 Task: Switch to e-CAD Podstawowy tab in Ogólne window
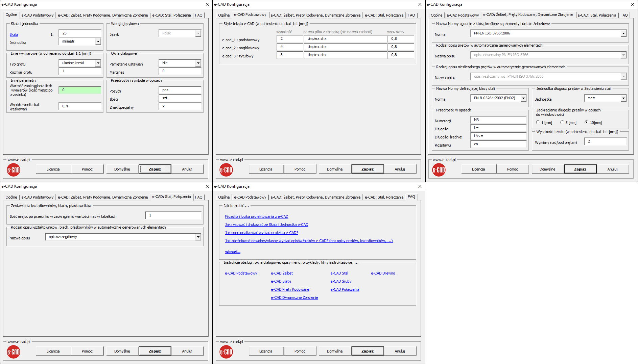point(38,15)
